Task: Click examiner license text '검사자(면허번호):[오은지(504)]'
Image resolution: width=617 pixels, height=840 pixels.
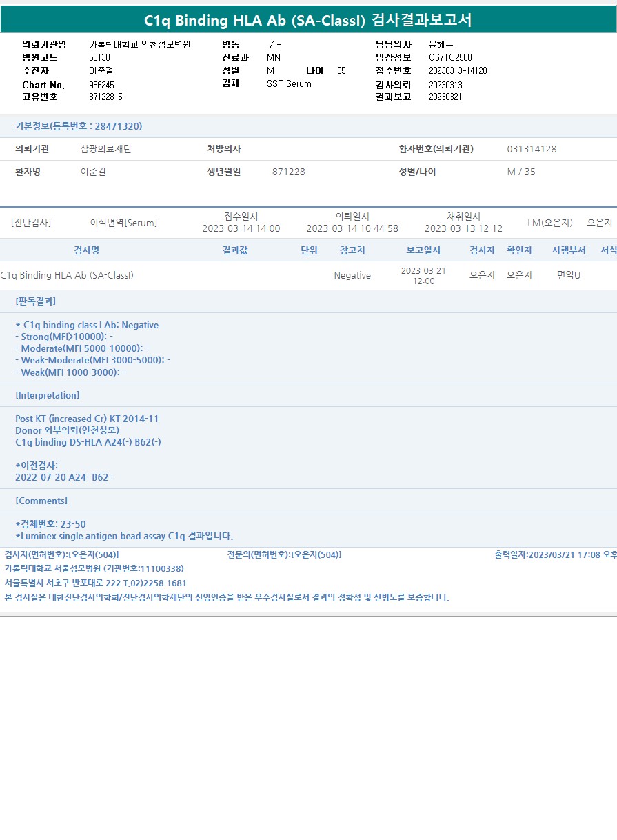Action: (x=62, y=554)
